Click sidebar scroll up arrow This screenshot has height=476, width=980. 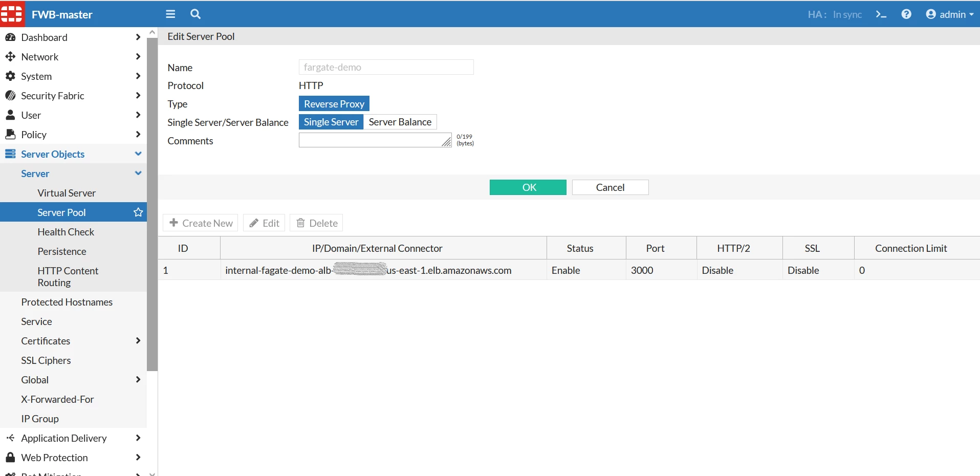pos(152,32)
